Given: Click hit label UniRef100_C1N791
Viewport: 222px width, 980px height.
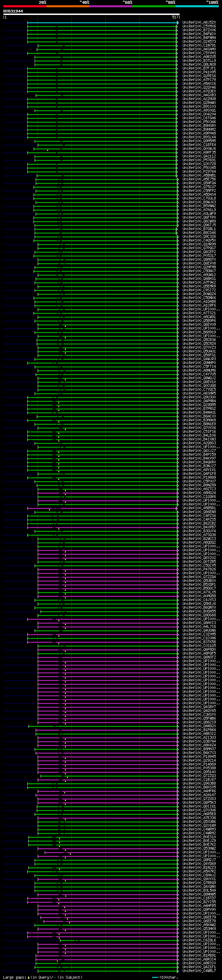Looking at the screenshot, I should [x=199, y=45].
